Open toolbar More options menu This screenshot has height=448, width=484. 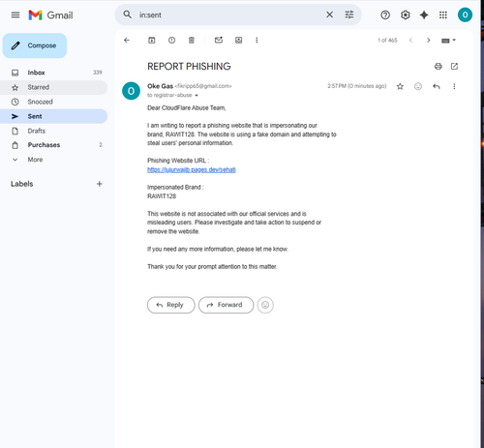click(257, 40)
